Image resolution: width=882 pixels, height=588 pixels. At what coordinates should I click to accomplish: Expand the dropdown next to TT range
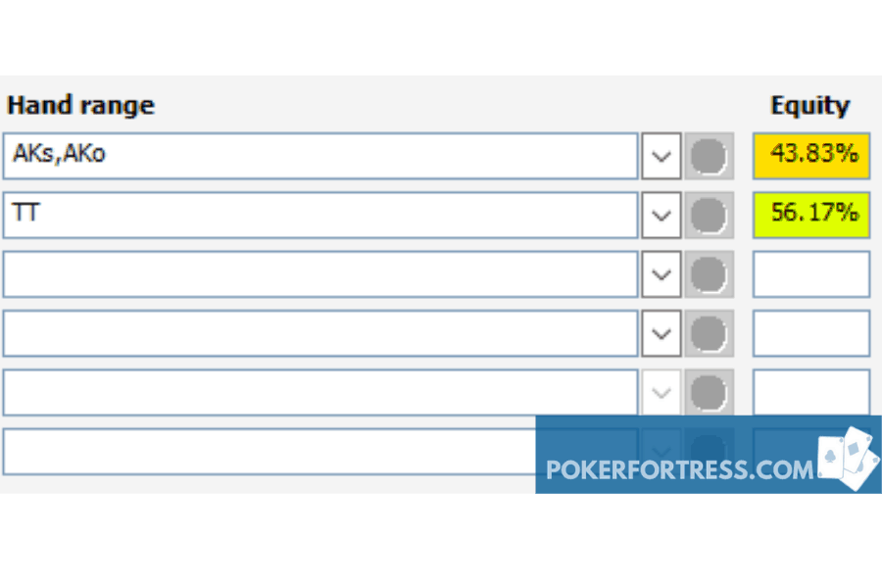pyautogui.click(x=661, y=215)
